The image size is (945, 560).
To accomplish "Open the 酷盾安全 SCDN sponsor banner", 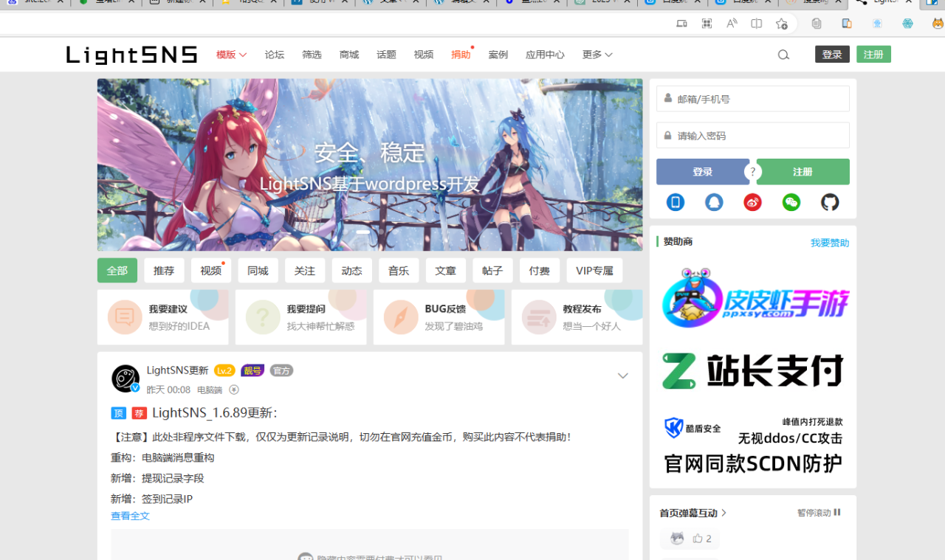I will tap(753, 446).
